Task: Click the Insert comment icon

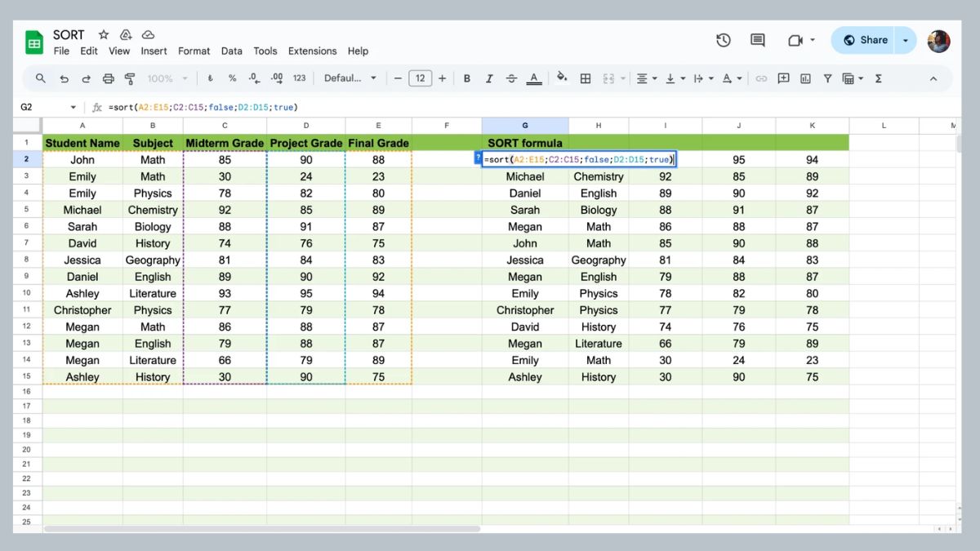Action: pyautogui.click(x=784, y=78)
